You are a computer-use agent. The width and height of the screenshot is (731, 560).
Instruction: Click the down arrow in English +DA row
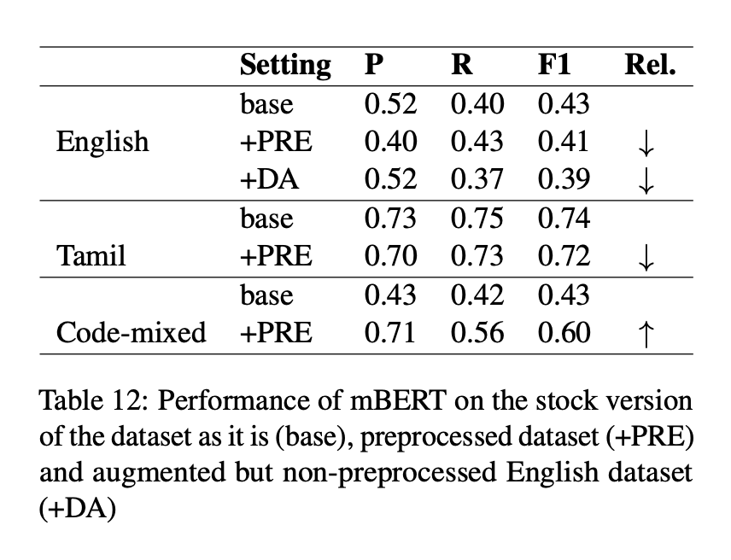(646, 181)
